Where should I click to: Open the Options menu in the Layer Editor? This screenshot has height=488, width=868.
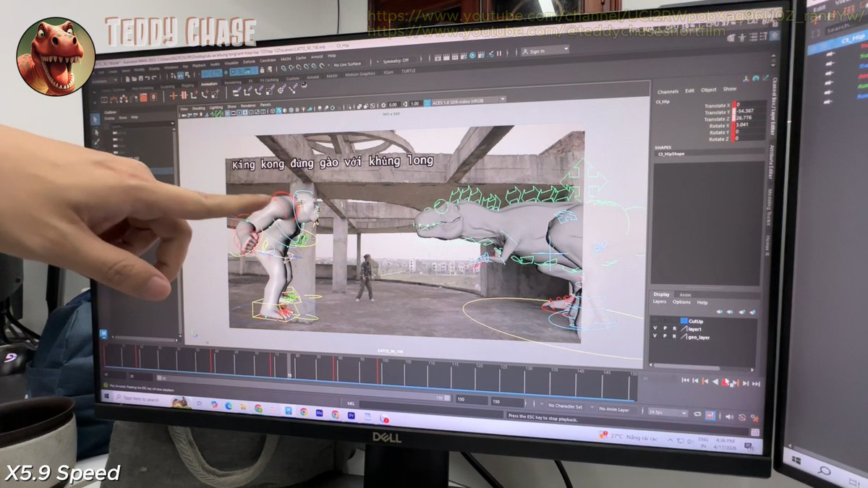tap(681, 302)
